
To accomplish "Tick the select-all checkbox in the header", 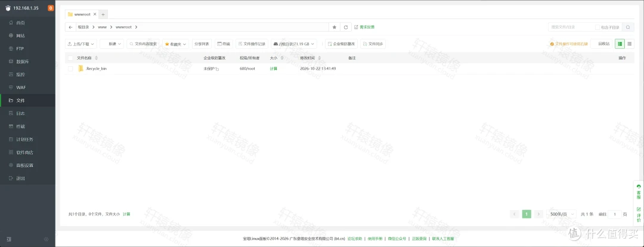I will (x=70, y=58).
